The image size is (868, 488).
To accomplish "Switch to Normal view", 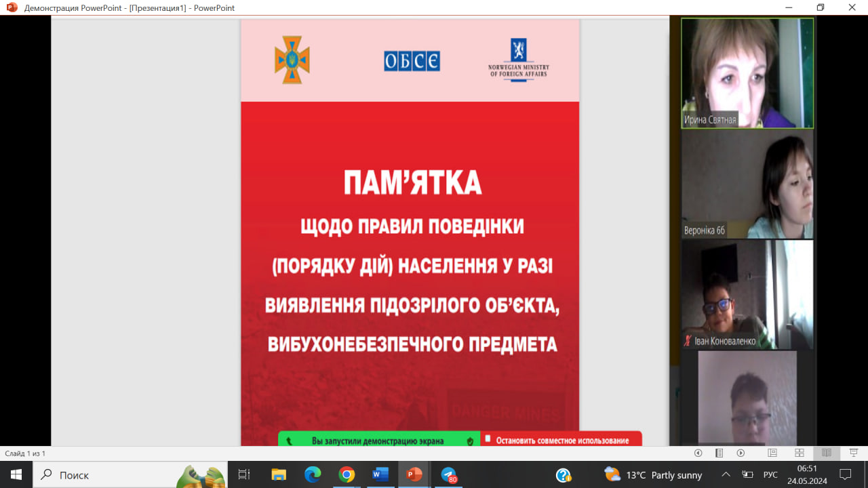I will (x=772, y=453).
